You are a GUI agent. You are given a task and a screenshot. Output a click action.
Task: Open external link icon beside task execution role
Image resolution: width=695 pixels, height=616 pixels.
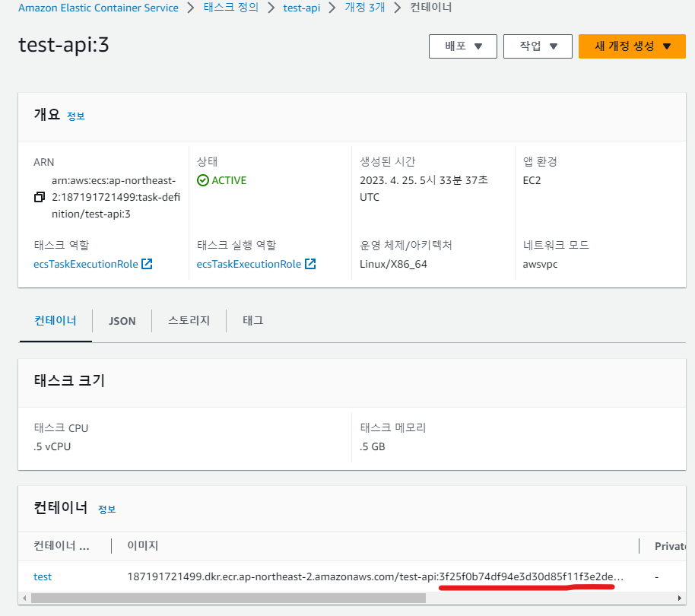[310, 264]
